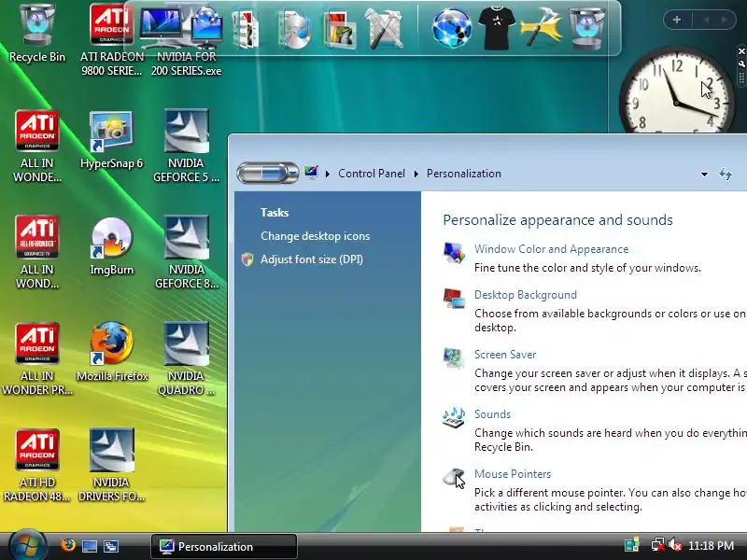This screenshot has height=560, width=747.
Task: Click the yellow hammer icon in the dock
Action: tap(542, 29)
